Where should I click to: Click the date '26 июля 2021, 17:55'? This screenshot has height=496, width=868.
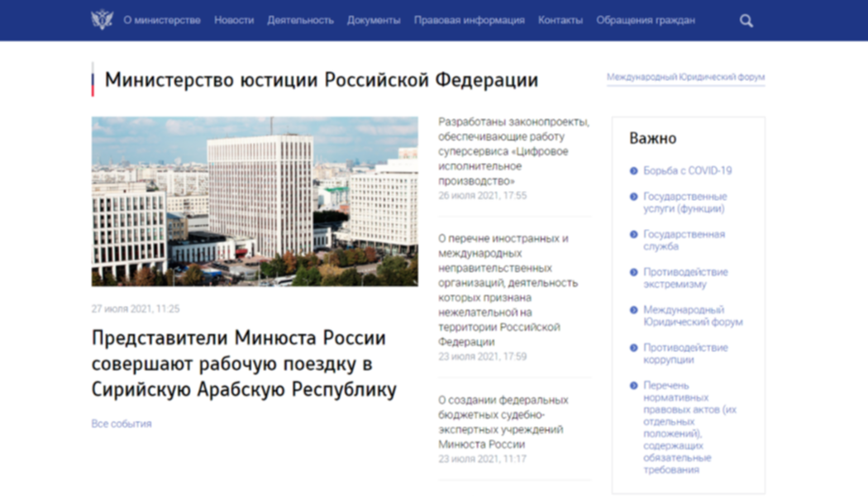point(482,195)
